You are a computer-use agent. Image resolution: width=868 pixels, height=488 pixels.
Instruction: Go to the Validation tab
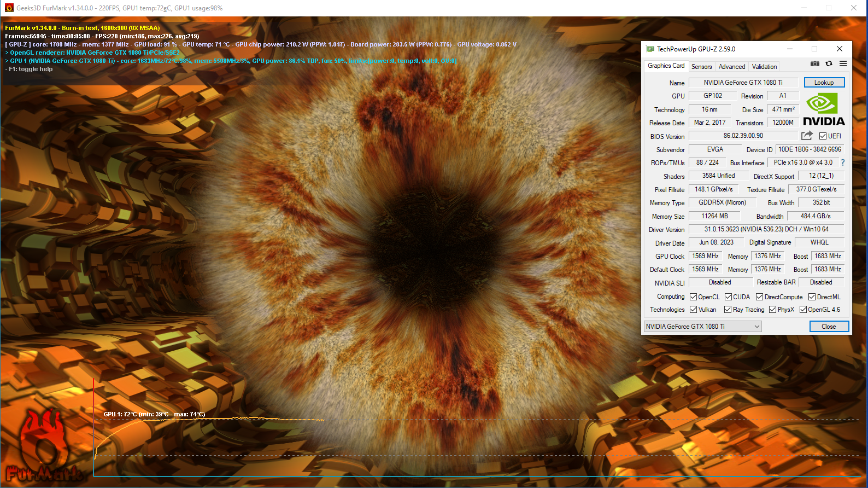click(x=764, y=67)
